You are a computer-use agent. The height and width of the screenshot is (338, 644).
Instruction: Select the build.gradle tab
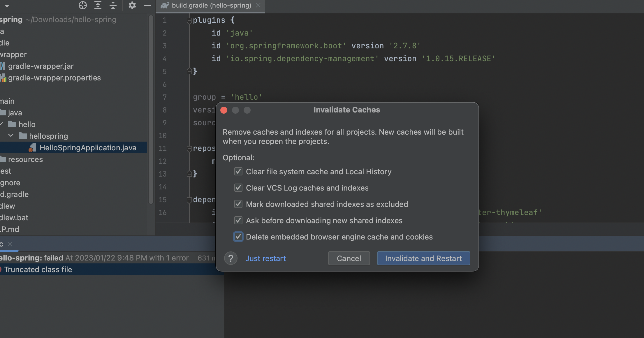[209, 6]
